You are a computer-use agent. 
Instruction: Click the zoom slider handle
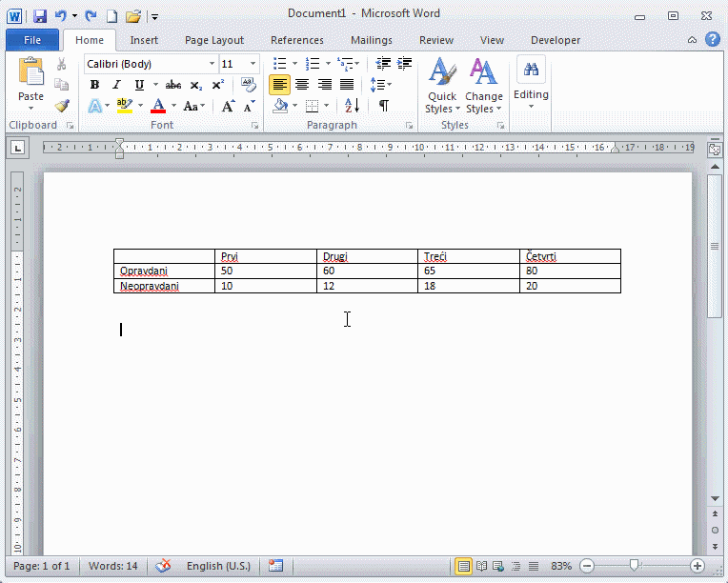[x=635, y=566]
